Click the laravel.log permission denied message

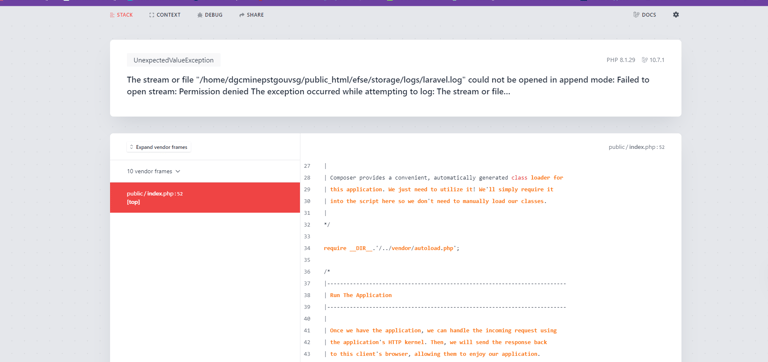[x=388, y=86]
